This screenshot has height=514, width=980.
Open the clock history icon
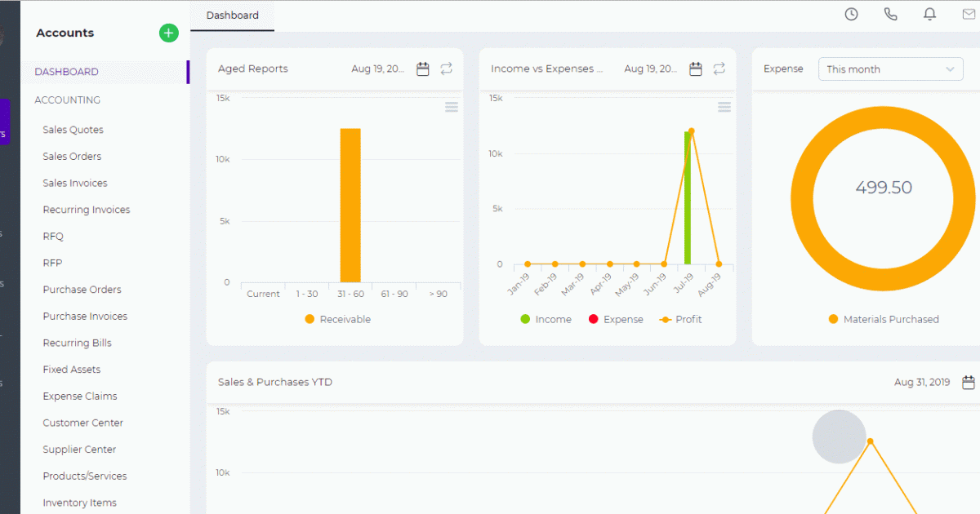[851, 14]
